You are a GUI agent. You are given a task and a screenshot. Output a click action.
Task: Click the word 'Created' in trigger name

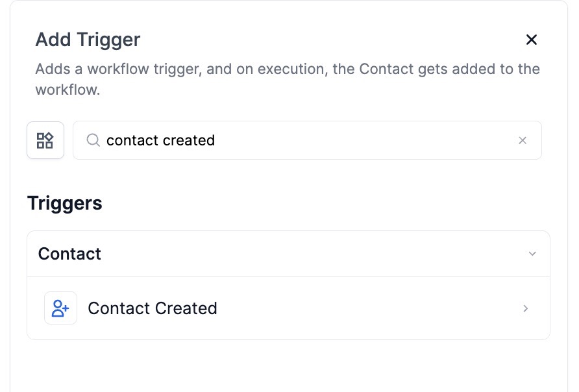click(x=184, y=308)
